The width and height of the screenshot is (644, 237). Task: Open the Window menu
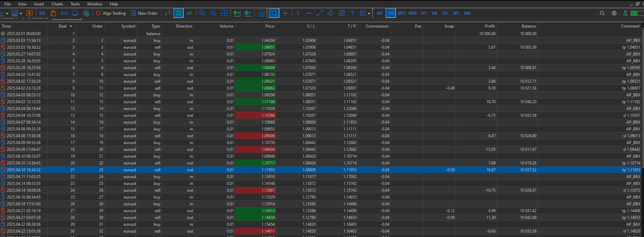95,4
